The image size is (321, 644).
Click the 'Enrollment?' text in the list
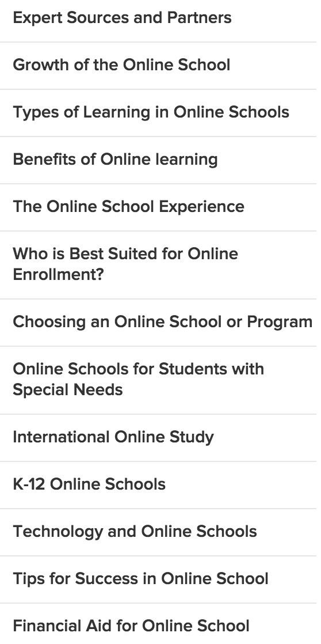tap(58, 275)
